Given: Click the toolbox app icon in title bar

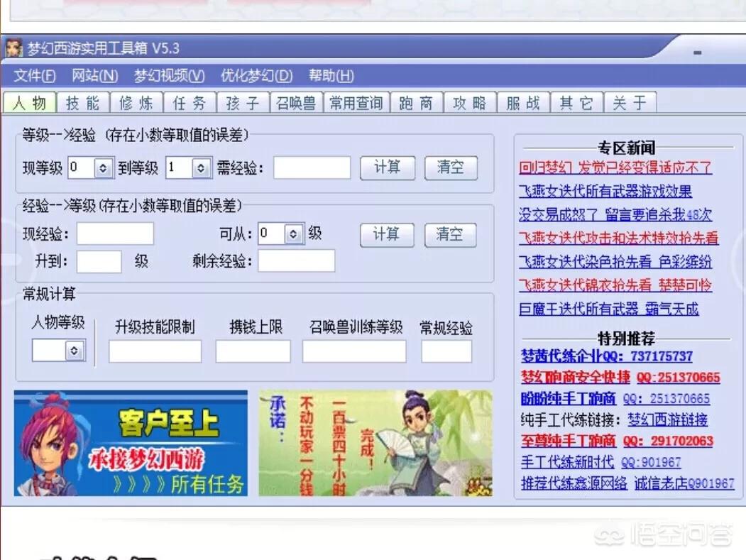Looking at the screenshot, I should (13, 48).
